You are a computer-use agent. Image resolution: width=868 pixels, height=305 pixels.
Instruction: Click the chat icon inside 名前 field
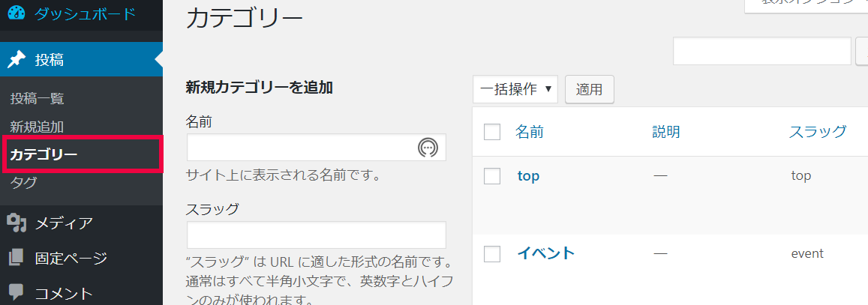(x=428, y=147)
